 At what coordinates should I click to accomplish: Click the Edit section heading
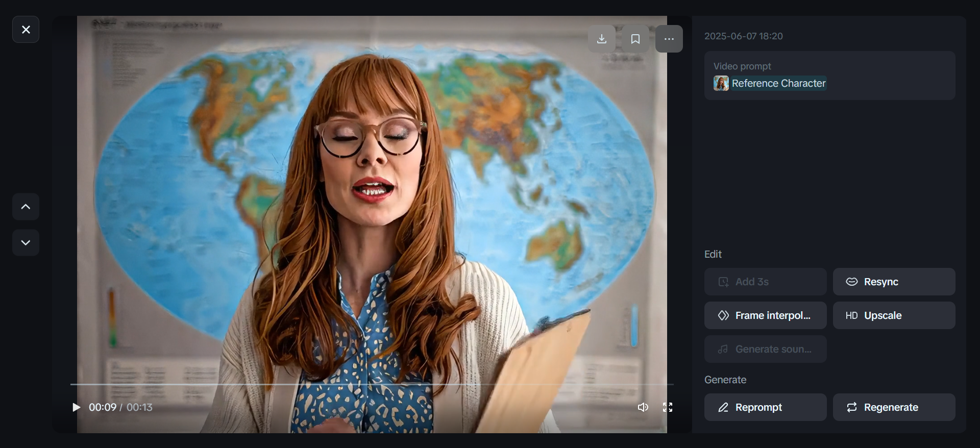pyautogui.click(x=713, y=254)
